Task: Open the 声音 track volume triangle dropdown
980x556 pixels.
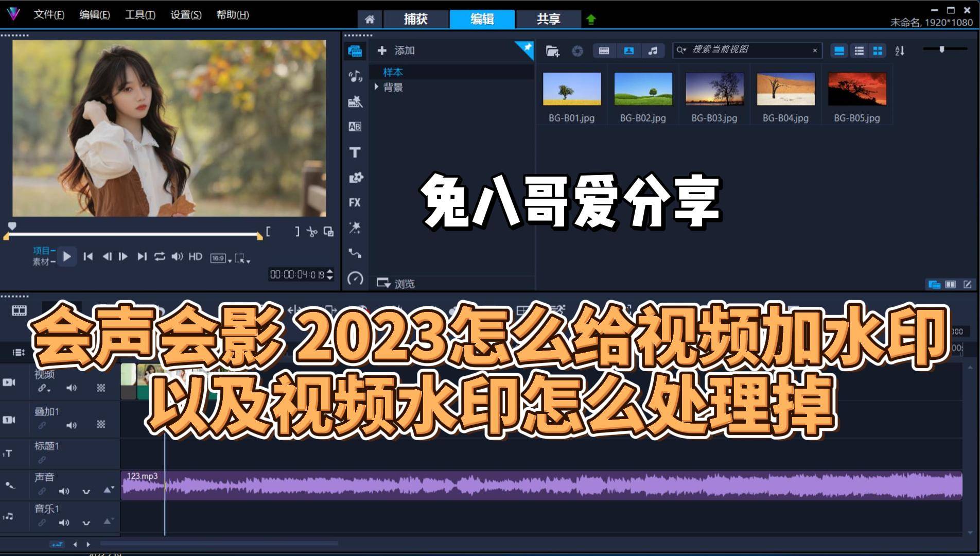Action: [x=108, y=490]
